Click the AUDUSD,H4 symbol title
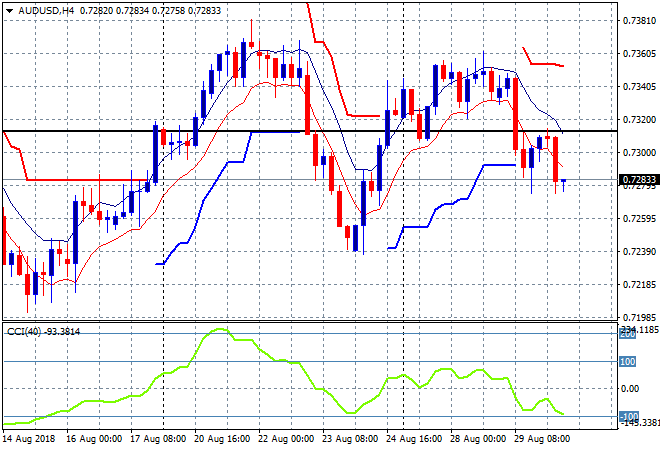This screenshot has height=450, width=660. [x=46, y=11]
